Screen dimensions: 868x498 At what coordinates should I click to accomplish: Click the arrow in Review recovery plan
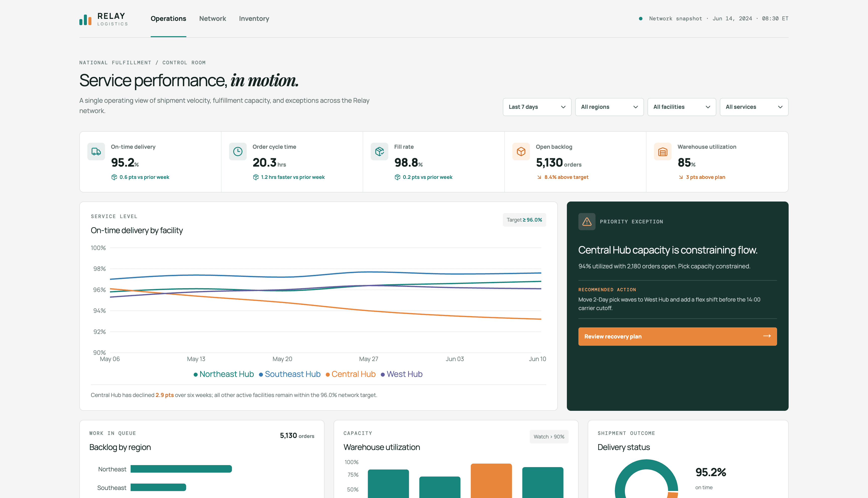pos(767,336)
